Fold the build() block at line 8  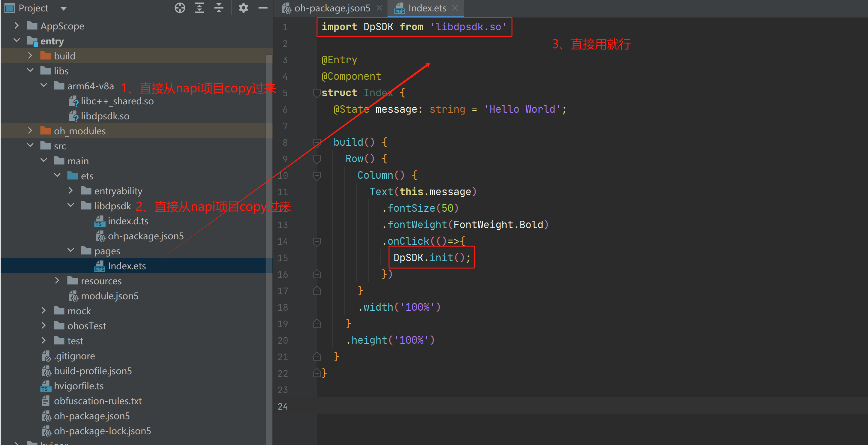(x=317, y=142)
